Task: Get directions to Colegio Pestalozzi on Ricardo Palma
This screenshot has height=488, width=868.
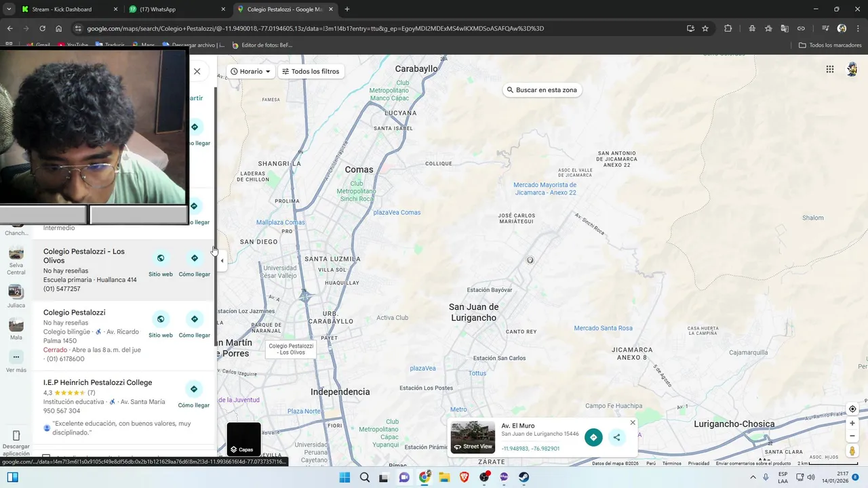Action: (195, 319)
